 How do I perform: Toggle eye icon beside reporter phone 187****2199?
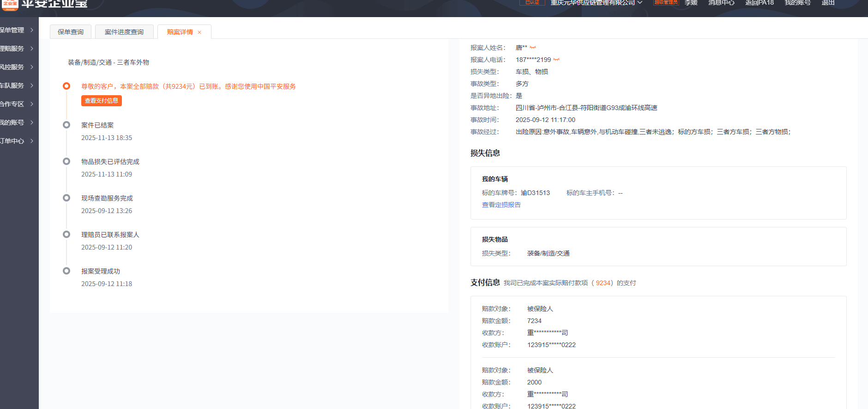pos(556,60)
